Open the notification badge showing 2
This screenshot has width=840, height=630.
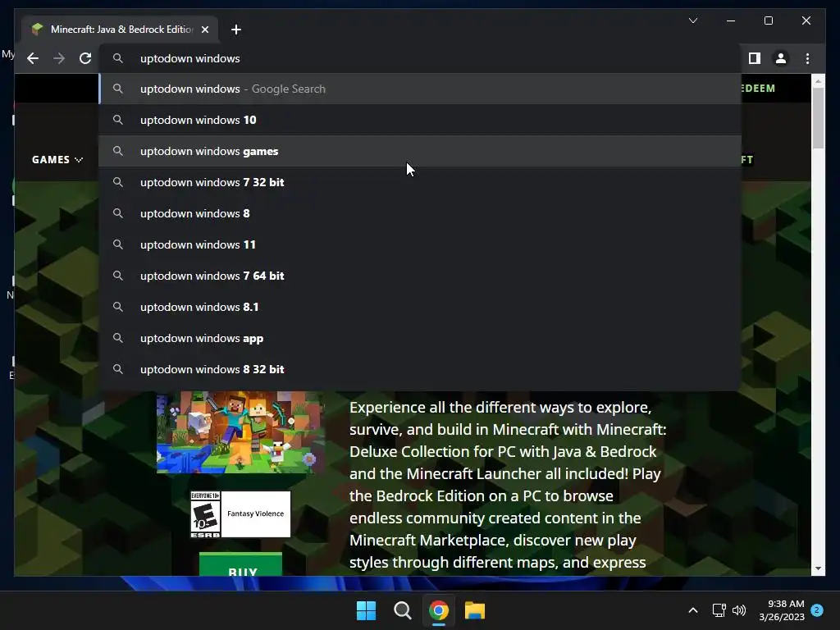(x=817, y=610)
